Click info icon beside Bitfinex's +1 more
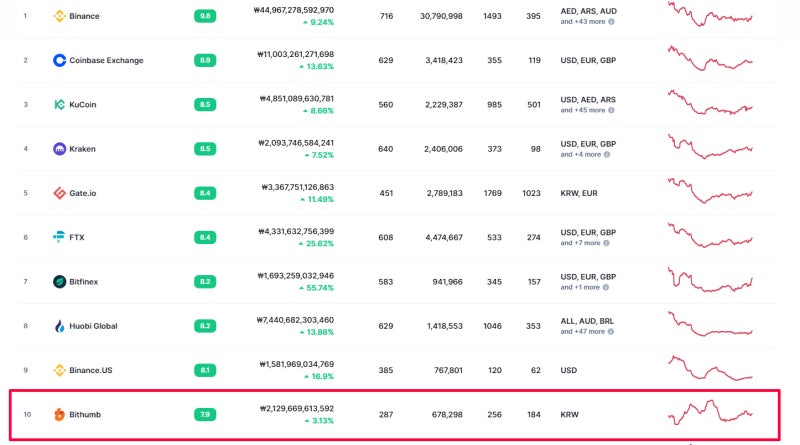Screen dimensions: 800x445 click(606, 287)
